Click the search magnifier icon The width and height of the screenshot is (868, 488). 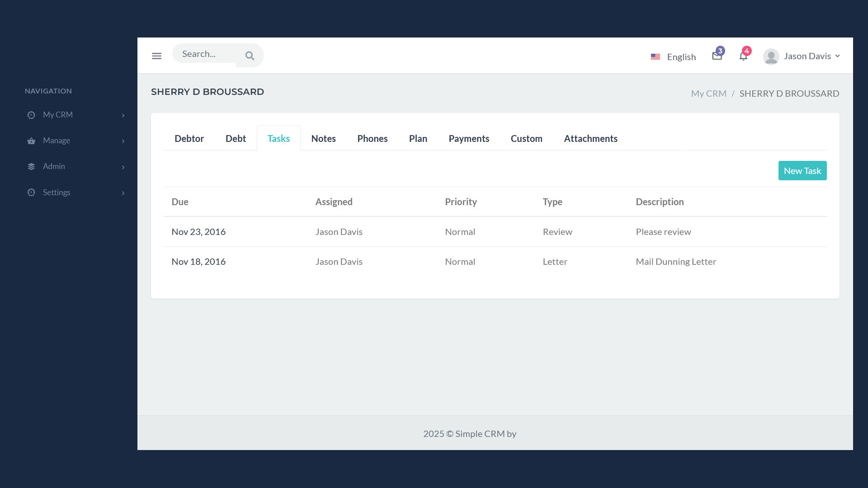250,56
